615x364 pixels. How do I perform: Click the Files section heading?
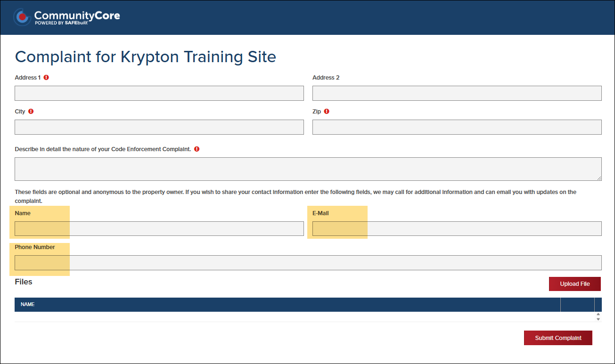[24, 282]
